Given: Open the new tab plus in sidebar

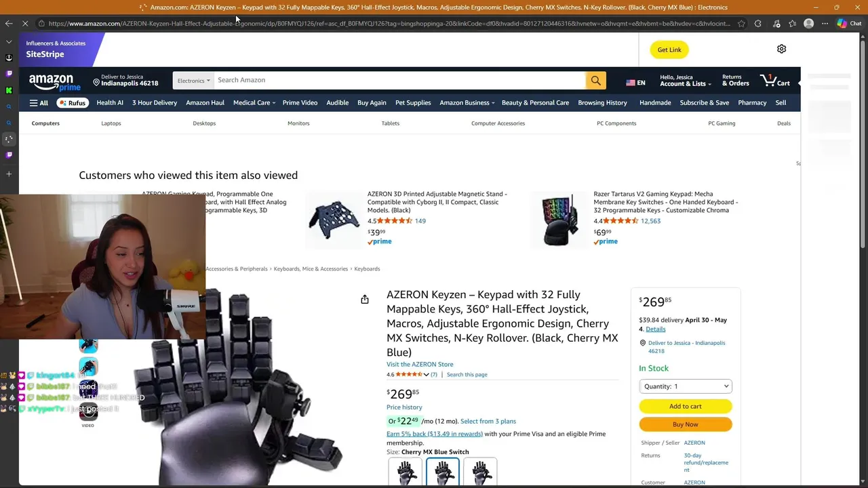Looking at the screenshot, I should pos(9,174).
